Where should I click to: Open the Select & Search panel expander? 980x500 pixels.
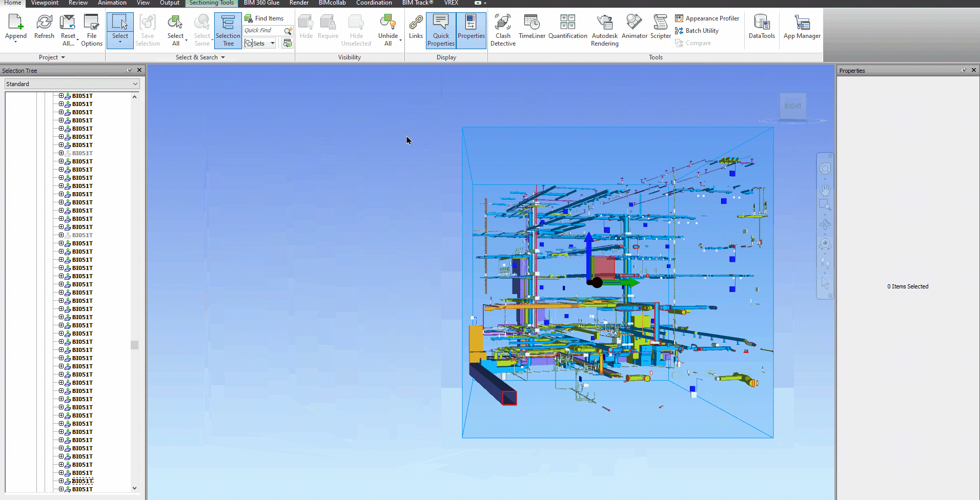pos(222,57)
